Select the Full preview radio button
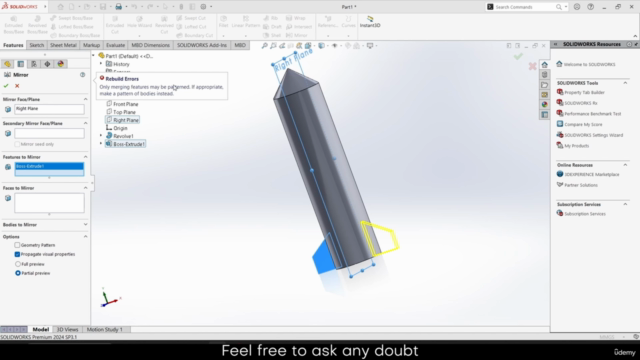Image resolution: width=640 pixels, height=360 pixels. [18, 264]
